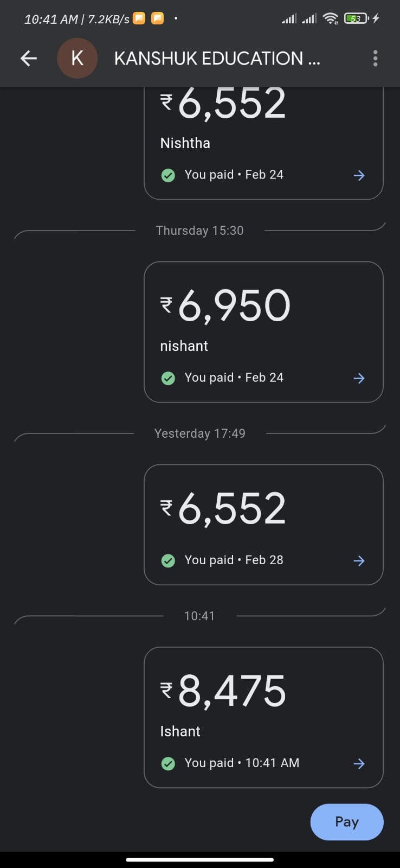The width and height of the screenshot is (400, 868).
Task: Tap the Nishtha payment note text
Action: (x=185, y=143)
